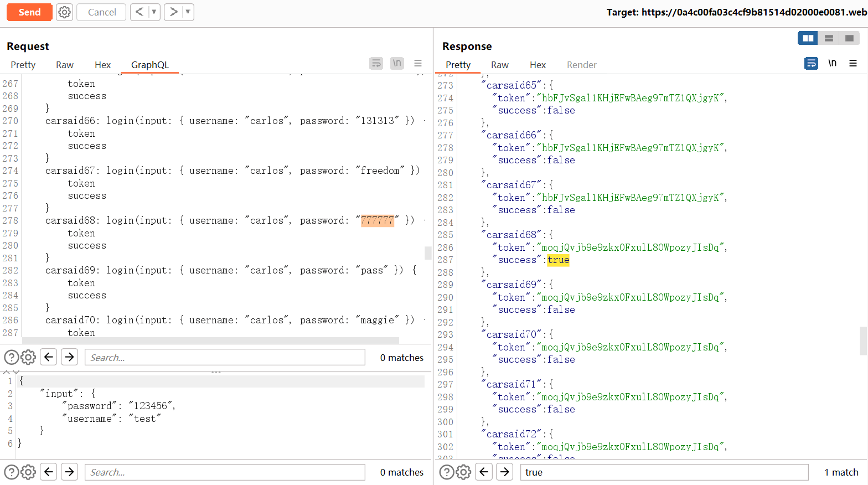Go to the next request in history
The width and height of the screenshot is (868, 485).
[x=173, y=12]
